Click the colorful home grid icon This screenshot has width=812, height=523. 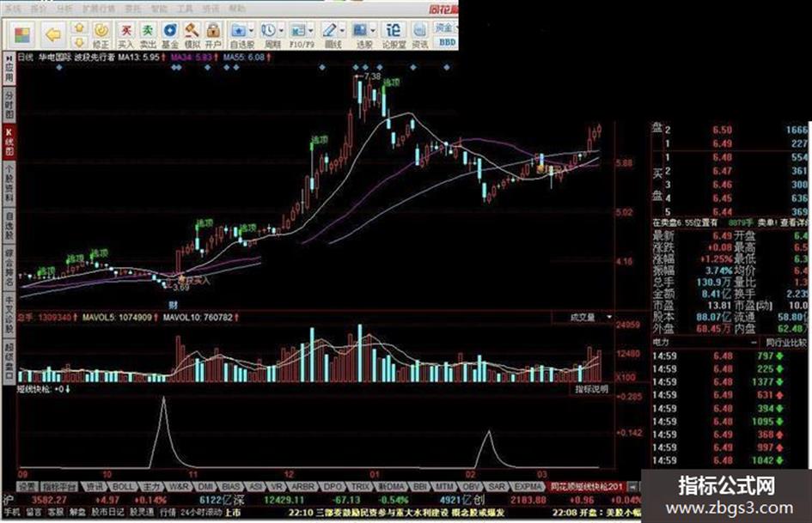coord(22,34)
